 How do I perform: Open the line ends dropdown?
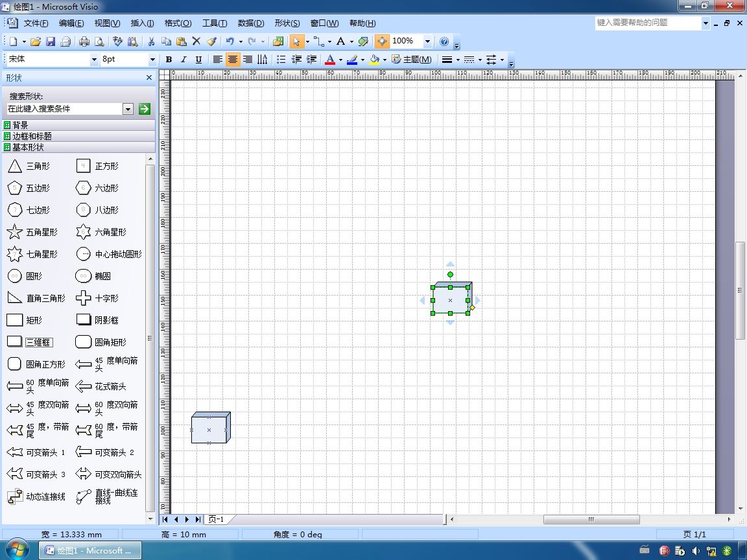pyautogui.click(x=502, y=60)
